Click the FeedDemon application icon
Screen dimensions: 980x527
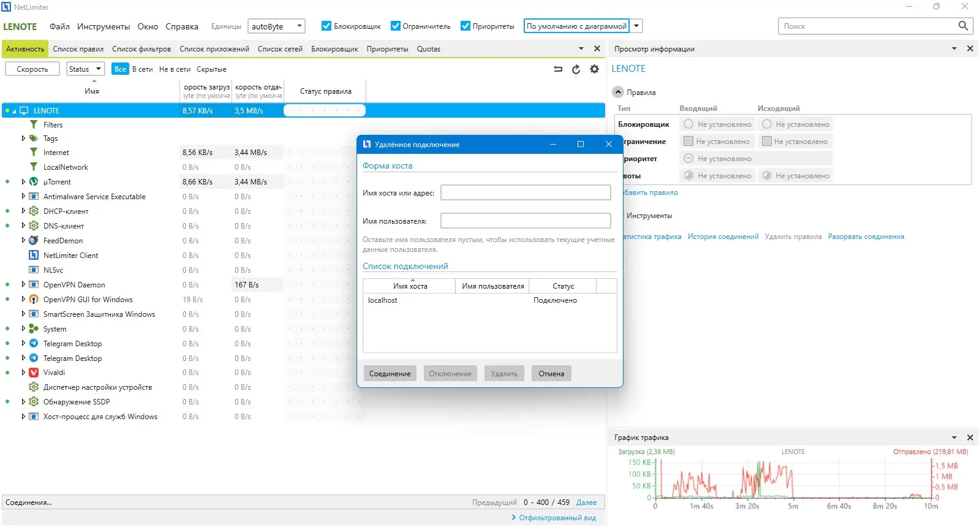point(34,241)
